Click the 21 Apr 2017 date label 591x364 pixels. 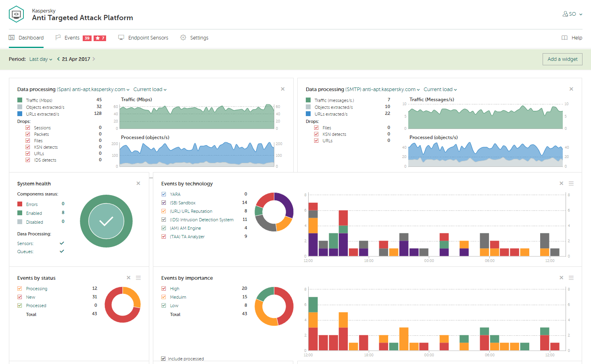pos(76,59)
